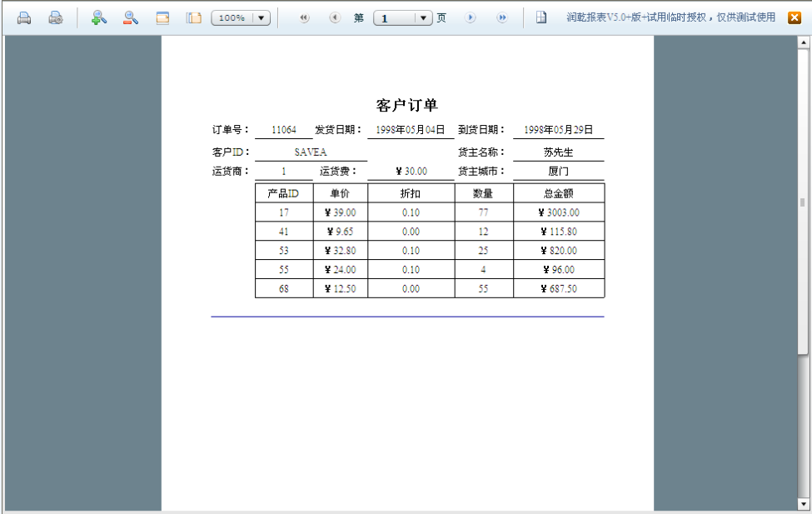The height and width of the screenshot is (514, 812).
Task: Click the scrollbar down arrow
Action: coord(803,504)
